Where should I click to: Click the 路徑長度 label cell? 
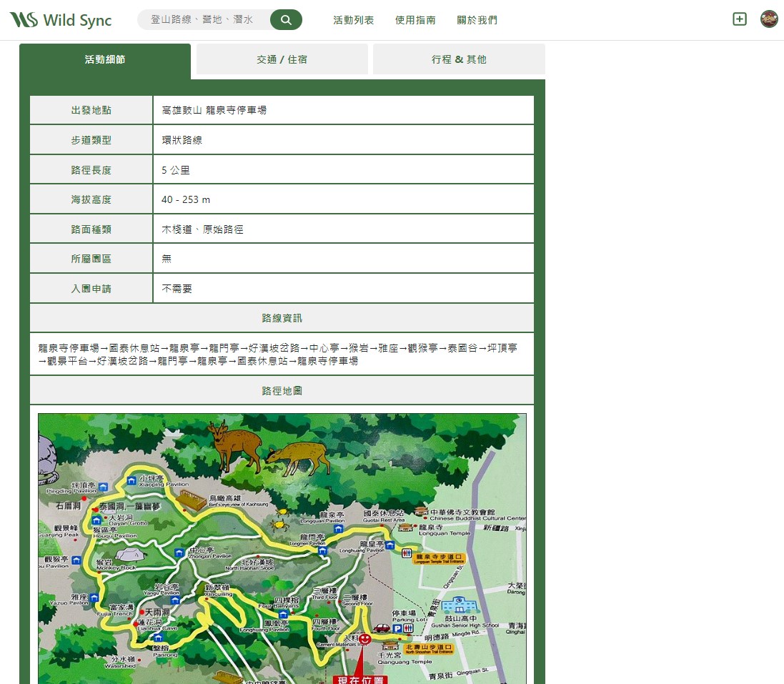[91, 170]
